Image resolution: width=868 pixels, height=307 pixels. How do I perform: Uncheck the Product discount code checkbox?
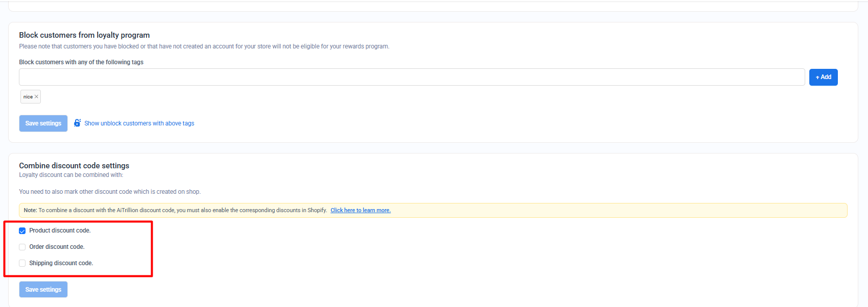(22, 231)
